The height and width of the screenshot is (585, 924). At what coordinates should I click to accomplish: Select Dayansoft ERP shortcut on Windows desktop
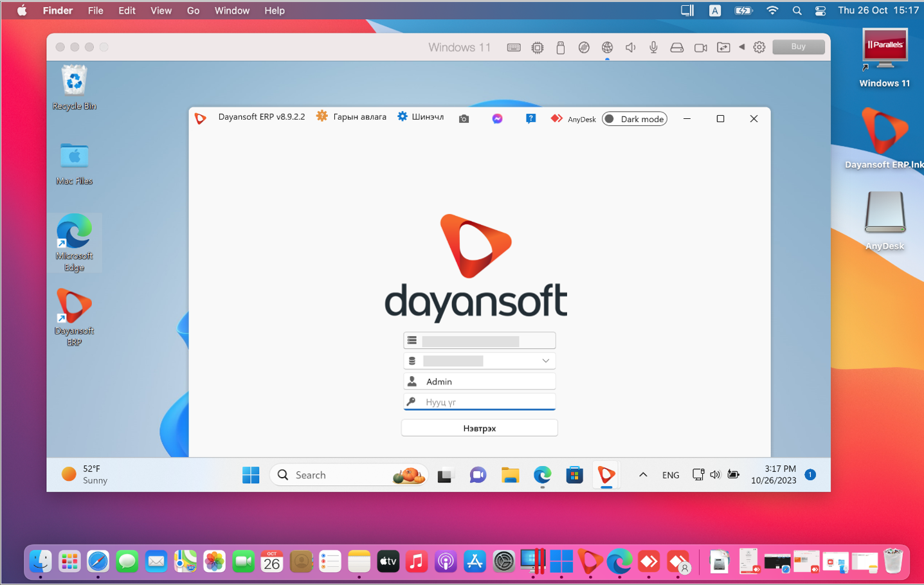tap(75, 318)
